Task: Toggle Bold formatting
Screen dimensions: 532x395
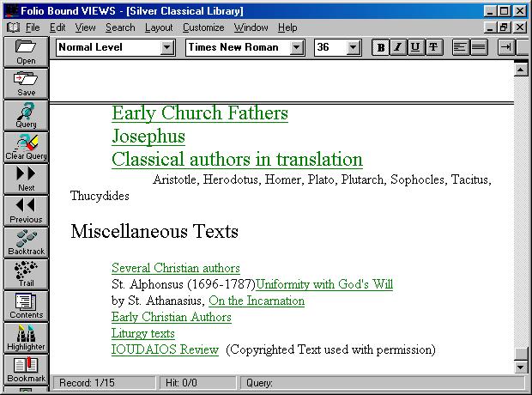Action: click(381, 47)
